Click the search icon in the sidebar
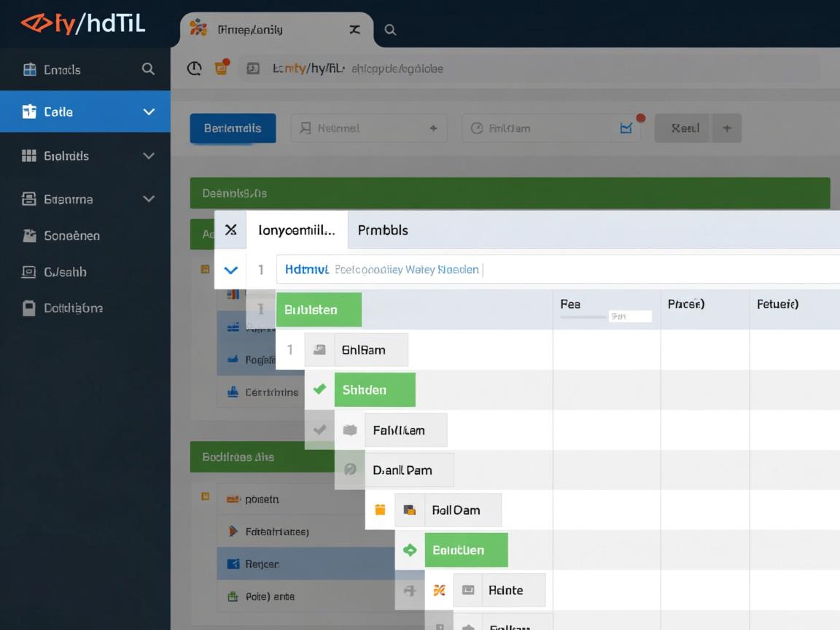Viewport: 840px width, 630px height. 148,69
